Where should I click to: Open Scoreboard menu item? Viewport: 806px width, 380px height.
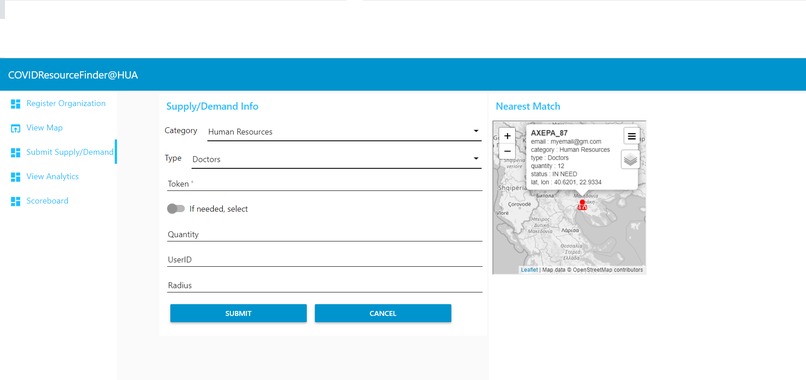tap(47, 201)
